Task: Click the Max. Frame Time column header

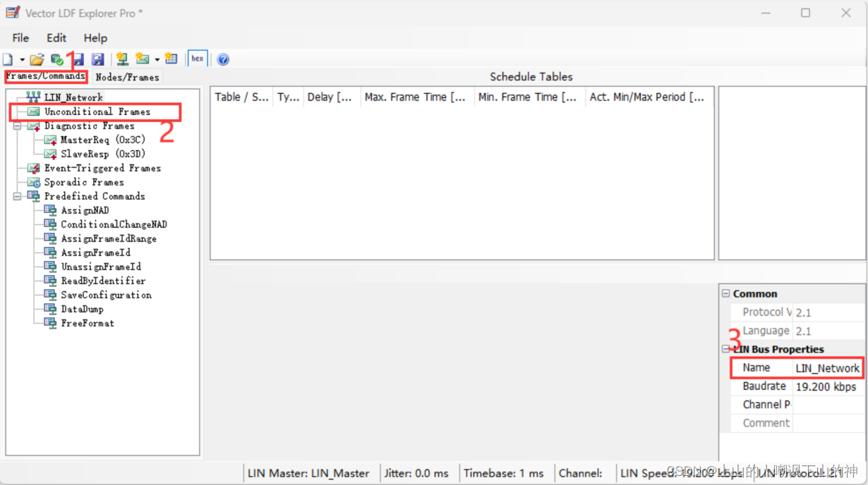Action: click(417, 97)
